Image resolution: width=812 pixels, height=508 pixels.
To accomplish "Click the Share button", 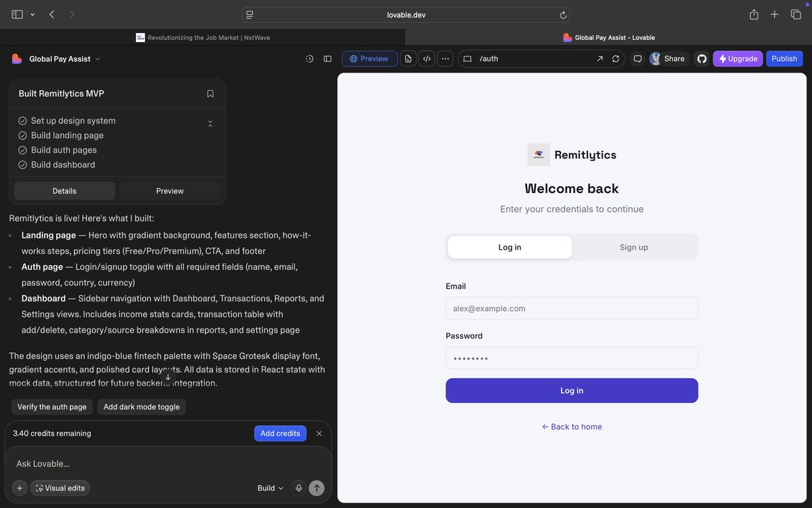I will [667, 59].
